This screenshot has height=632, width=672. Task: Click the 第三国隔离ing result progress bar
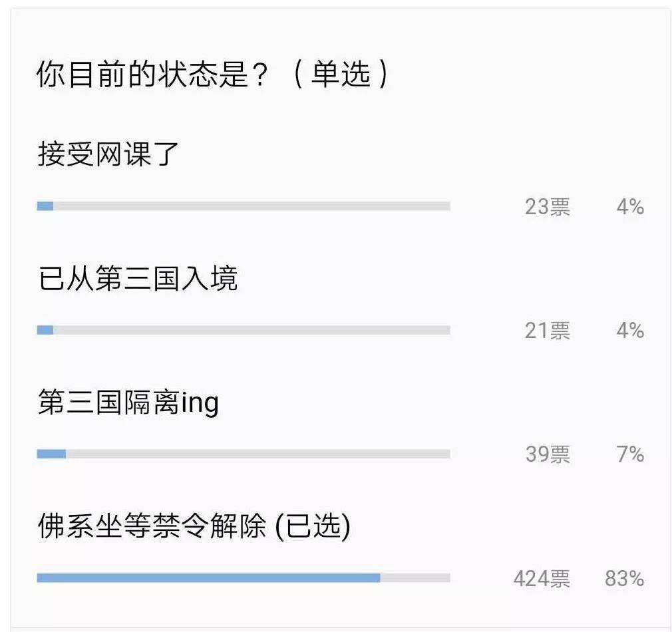click(244, 454)
